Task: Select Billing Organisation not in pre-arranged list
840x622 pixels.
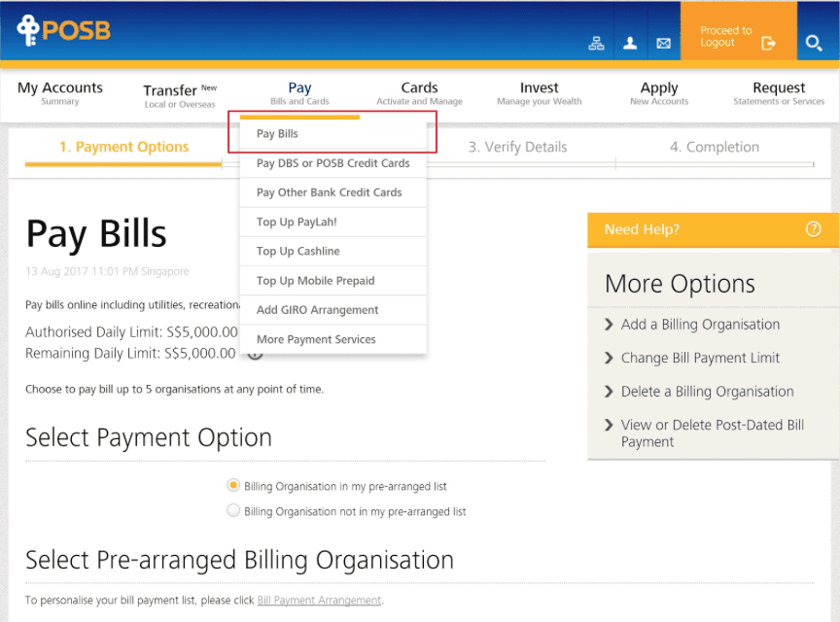Action: (x=233, y=510)
